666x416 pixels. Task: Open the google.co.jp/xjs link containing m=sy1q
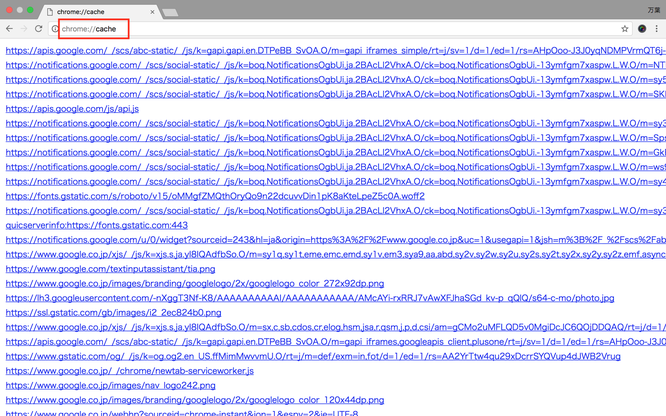pos(336,254)
